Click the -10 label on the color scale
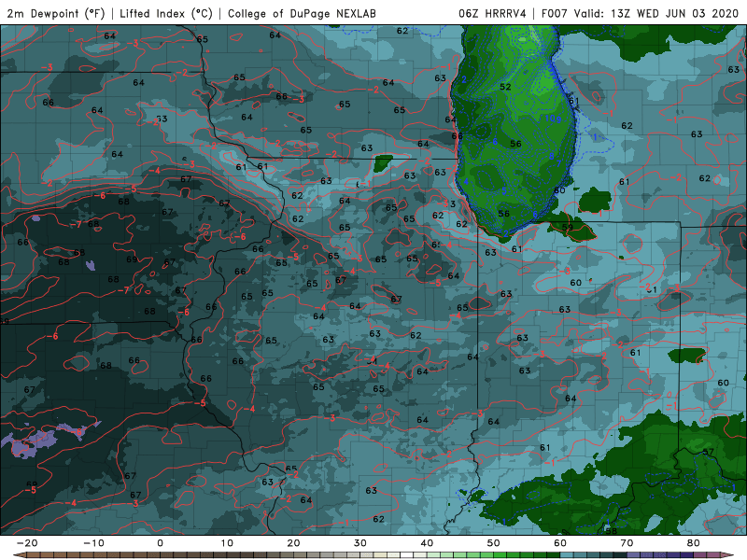This screenshot has height=560, width=747. click(93, 543)
